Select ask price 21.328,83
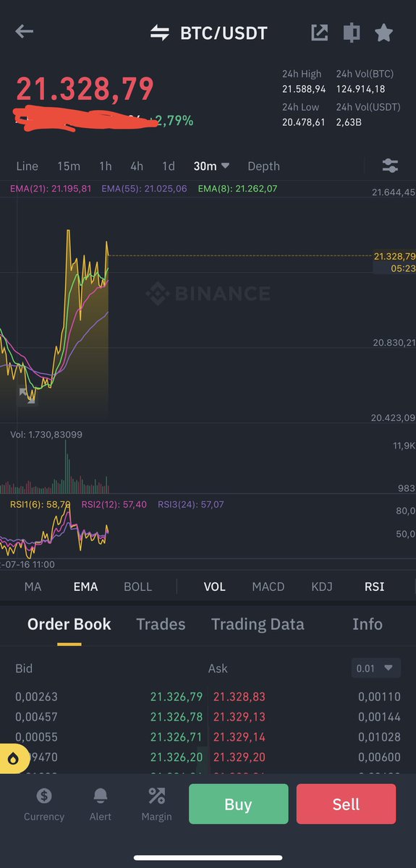 click(239, 697)
